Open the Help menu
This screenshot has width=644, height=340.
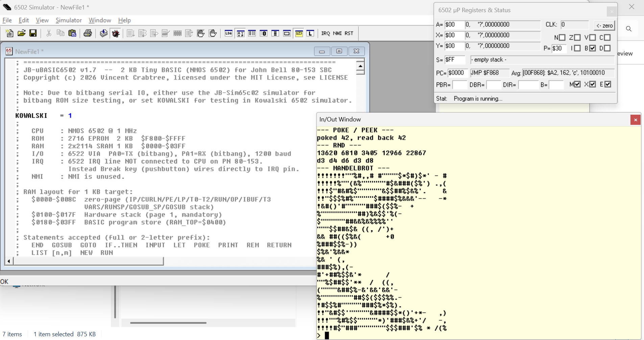pyautogui.click(x=124, y=20)
